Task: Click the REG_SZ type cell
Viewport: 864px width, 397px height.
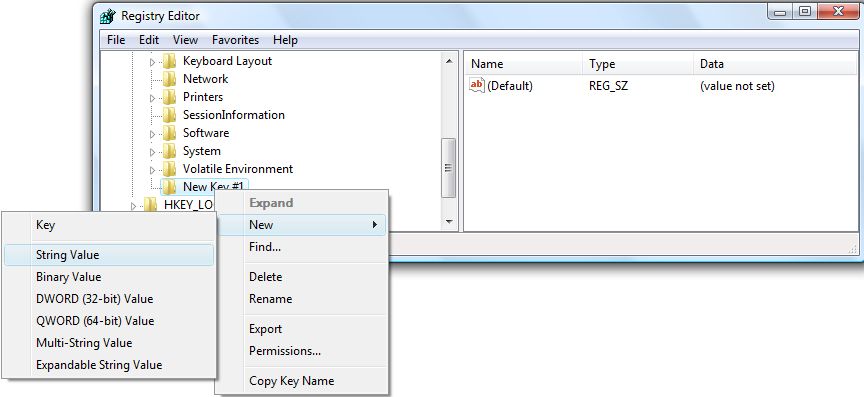Action: pos(608,86)
